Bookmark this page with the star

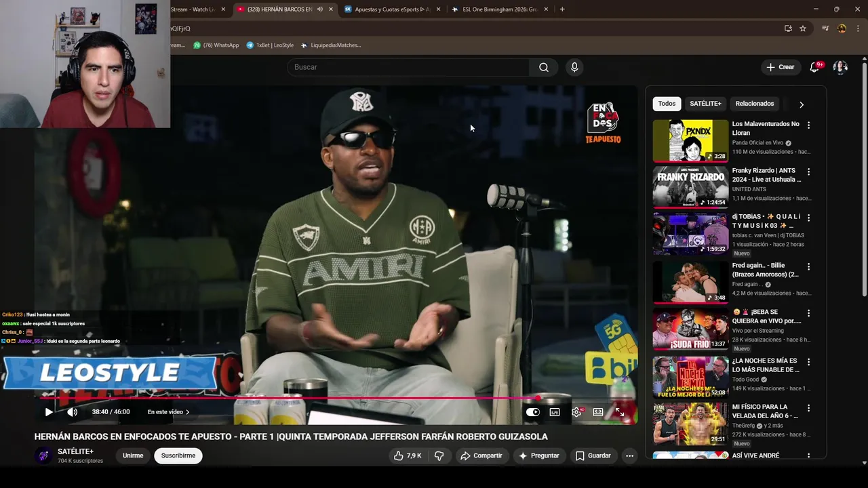tap(803, 28)
